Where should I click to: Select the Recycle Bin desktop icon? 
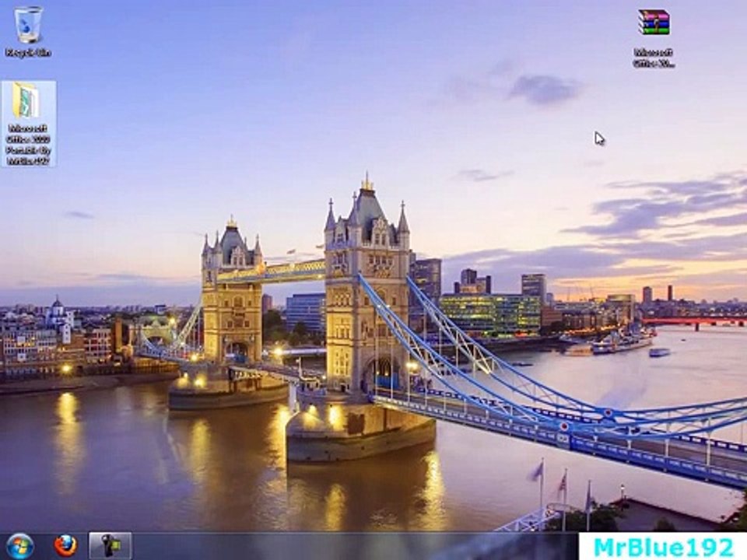pyautogui.click(x=28, y=32)
